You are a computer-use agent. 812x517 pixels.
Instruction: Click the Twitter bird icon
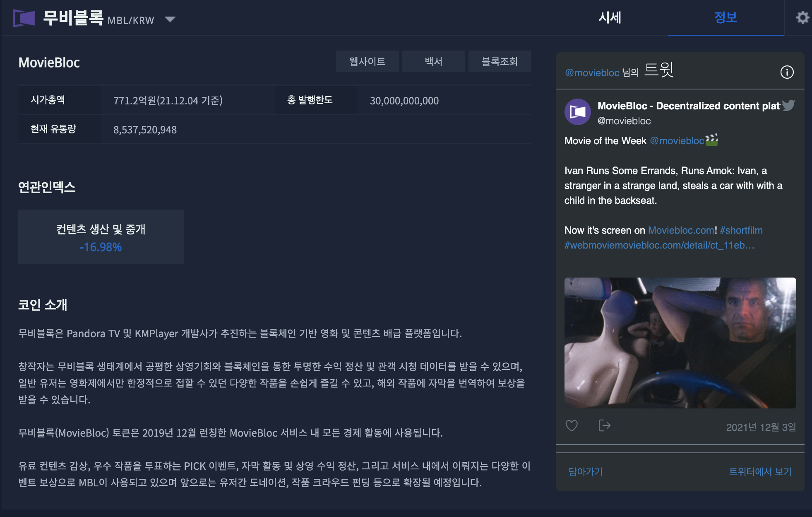coord(788,105)
